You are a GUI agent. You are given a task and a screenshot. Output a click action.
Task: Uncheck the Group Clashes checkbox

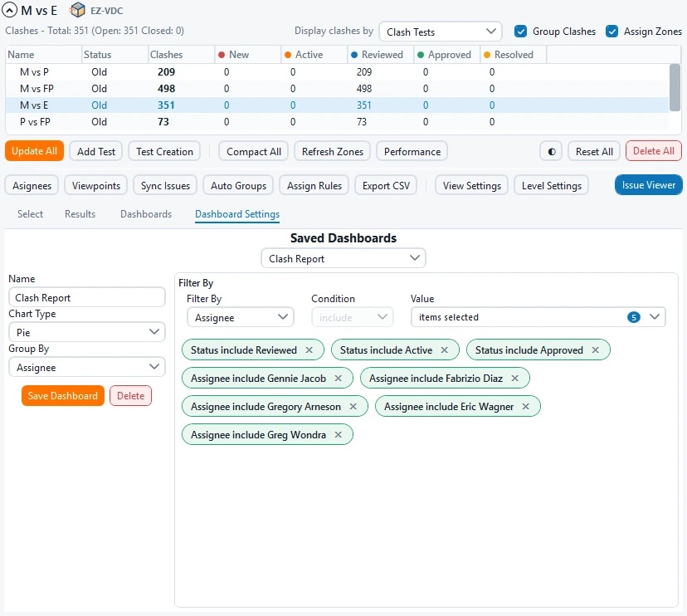click(x=520, y=32)
